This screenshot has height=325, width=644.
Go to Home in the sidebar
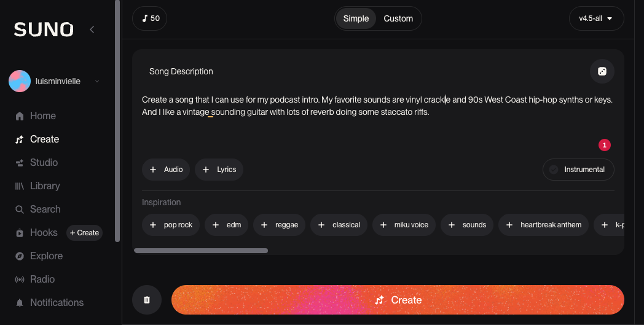42,116
